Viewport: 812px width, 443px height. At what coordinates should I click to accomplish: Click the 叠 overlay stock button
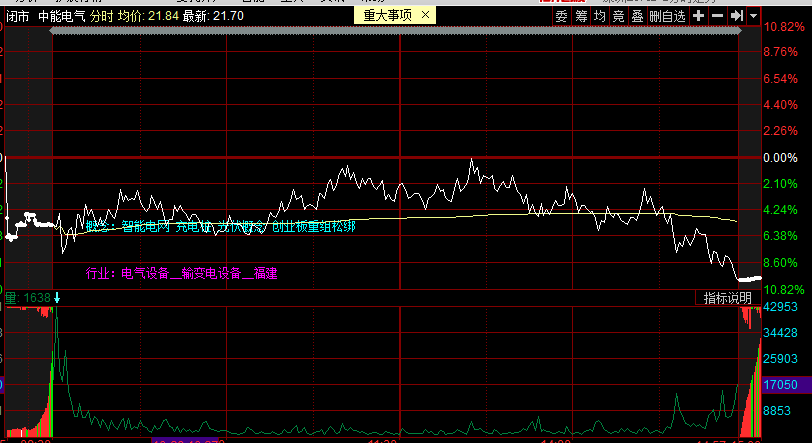click(637, 16)
